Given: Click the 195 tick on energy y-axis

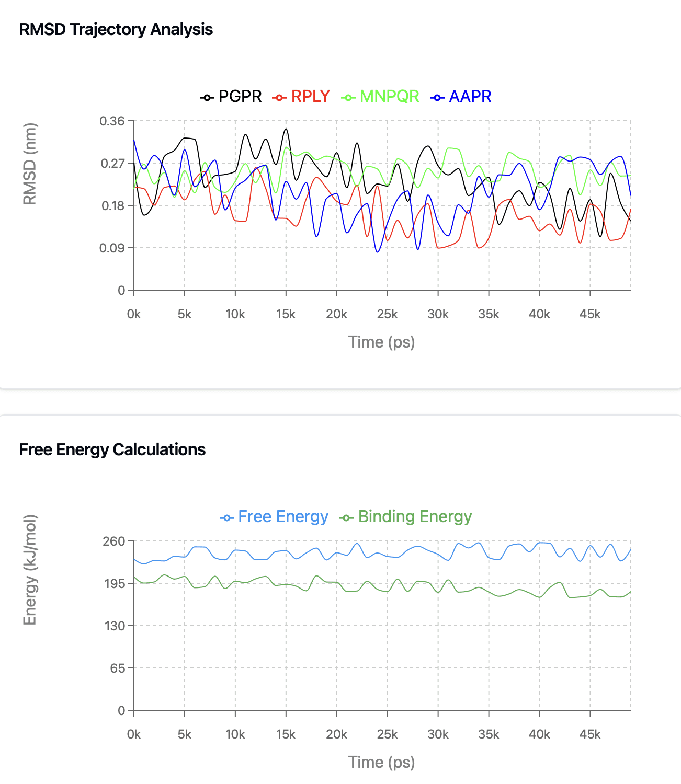Looking at the screenshot, I should (115, 584).
